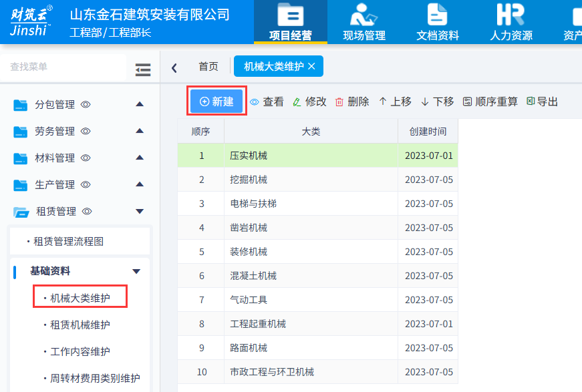Expand the 劳务管理 menu arrow
This screenshot has height=392, width=582.
coord(140,131)
